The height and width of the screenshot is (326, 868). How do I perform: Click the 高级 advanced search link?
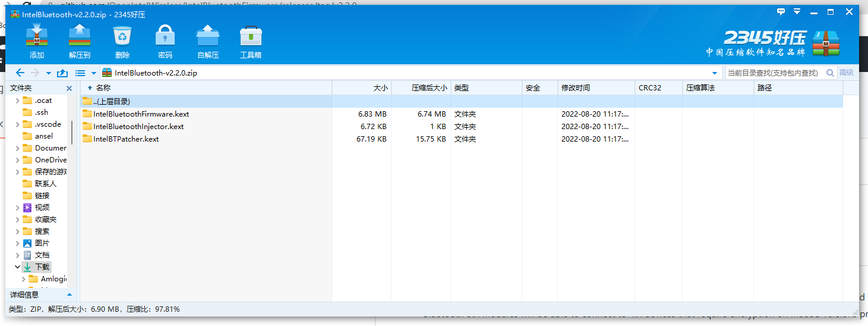[x=846, y=73]
